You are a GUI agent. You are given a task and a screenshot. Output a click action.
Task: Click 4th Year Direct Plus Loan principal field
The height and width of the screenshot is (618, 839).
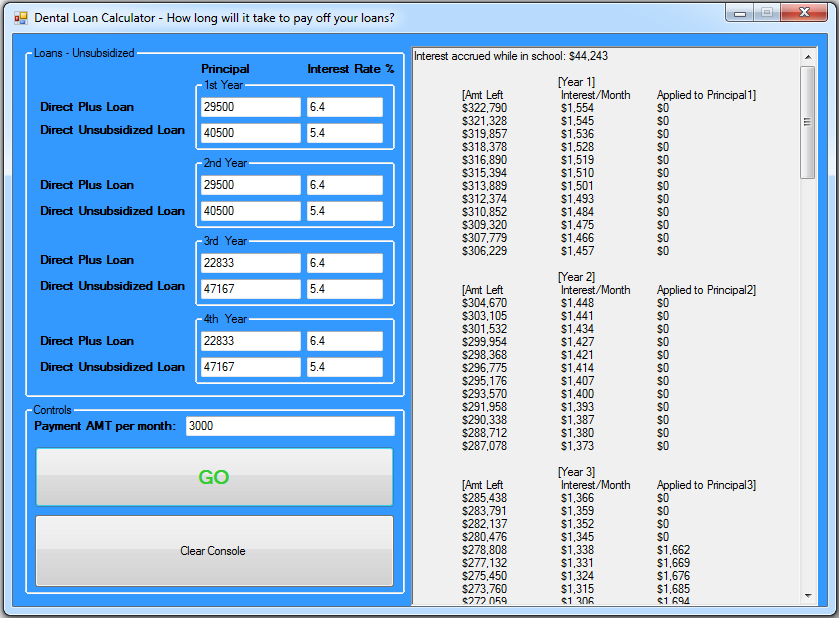pyautogui.click(x=250, y=341)
